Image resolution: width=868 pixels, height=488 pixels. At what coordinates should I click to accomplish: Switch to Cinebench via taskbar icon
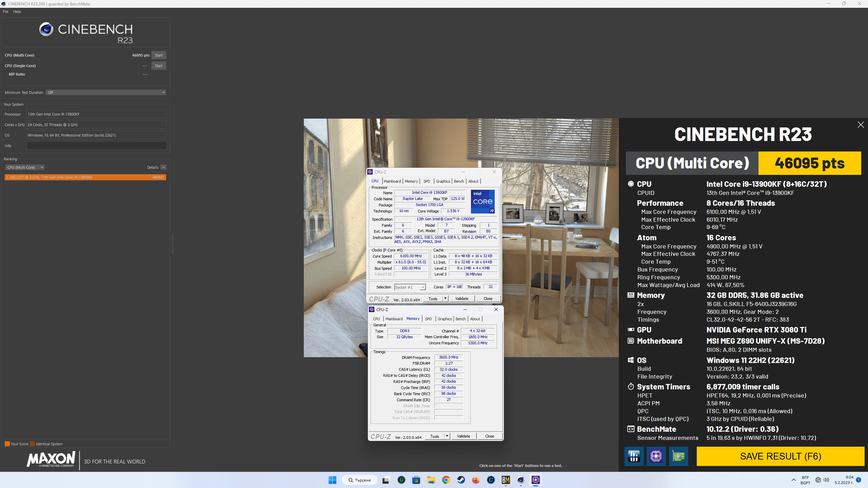521,480
